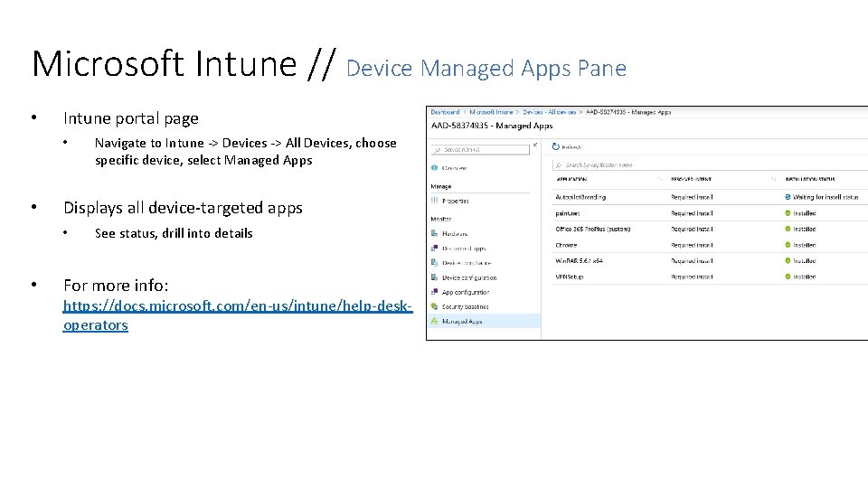Click the Device compliance icon
The height and width of the screenshot is (488, 868).
(x=435, y=263)
